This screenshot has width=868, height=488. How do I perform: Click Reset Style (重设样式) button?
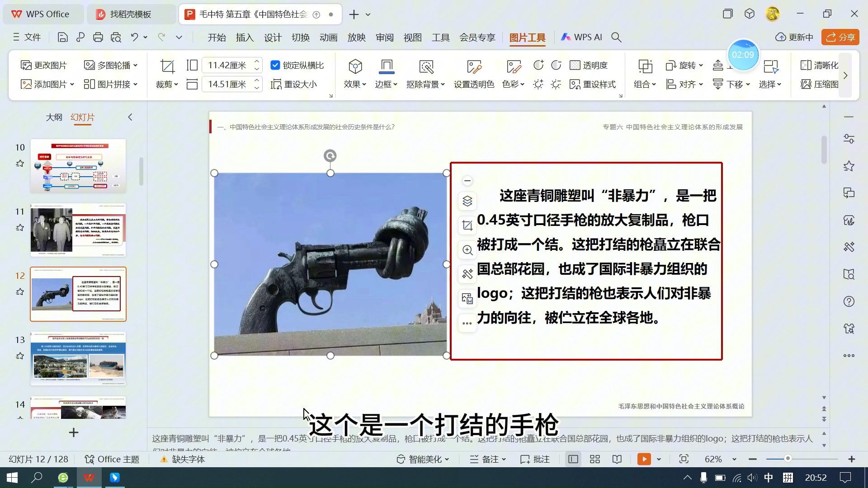point(593,84)
